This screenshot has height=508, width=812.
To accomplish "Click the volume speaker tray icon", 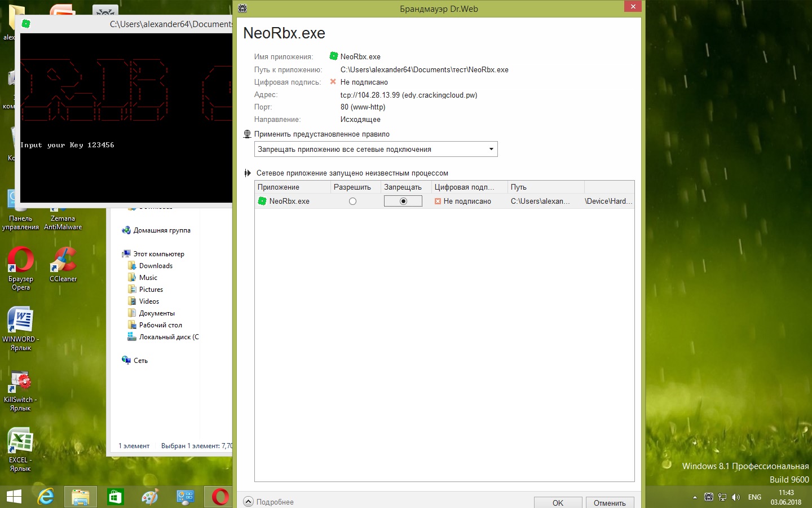I will coord(736,497).
